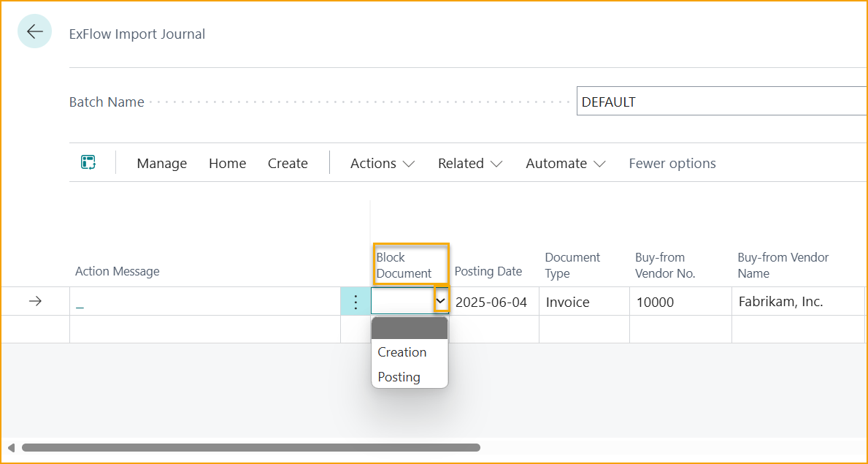
Task: Click the row selection arrow indicator
Action: [35, 301]
